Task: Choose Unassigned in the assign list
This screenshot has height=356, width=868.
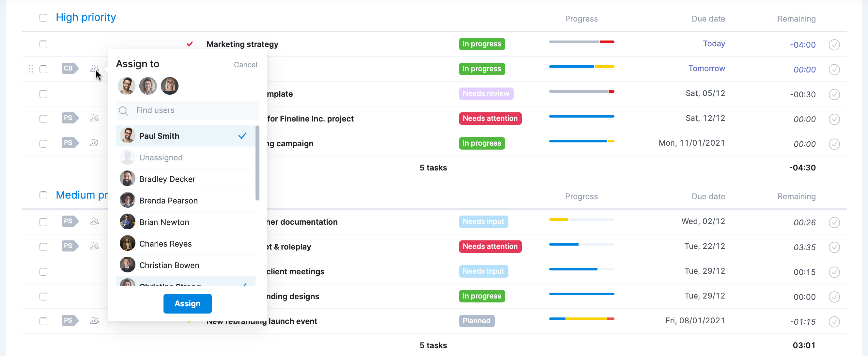Action: pyautogui.click(x=161, y=157)
